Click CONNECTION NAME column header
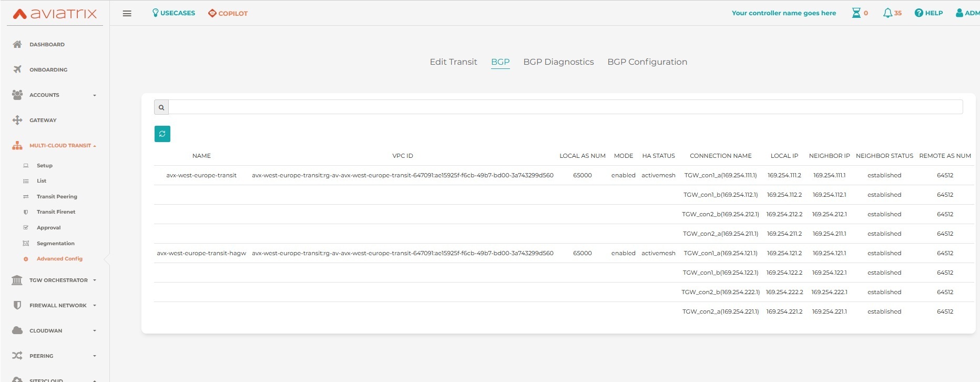 point(720,156)
